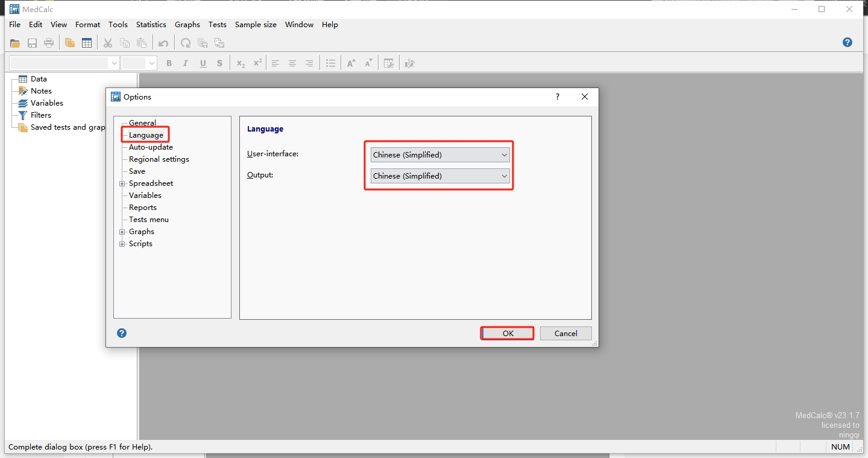Click the Print icon in toolbar
The image size is (868, 458).
(x=49, y=43)
